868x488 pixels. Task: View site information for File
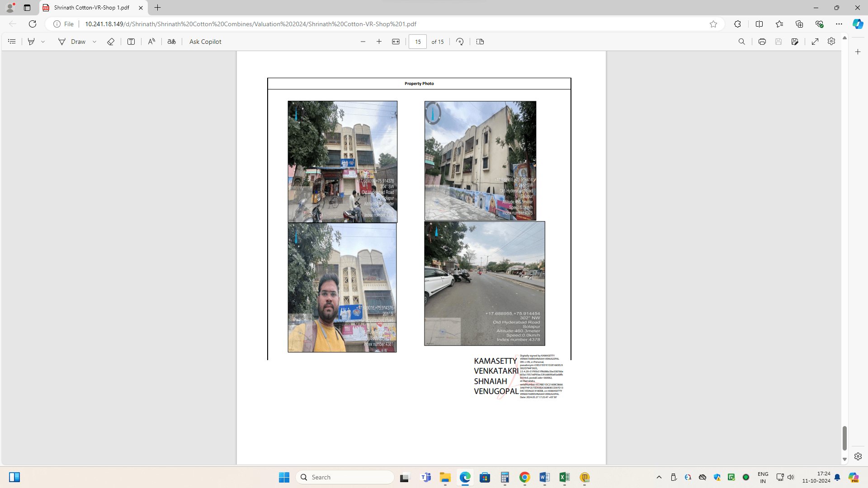pos(63,24)
